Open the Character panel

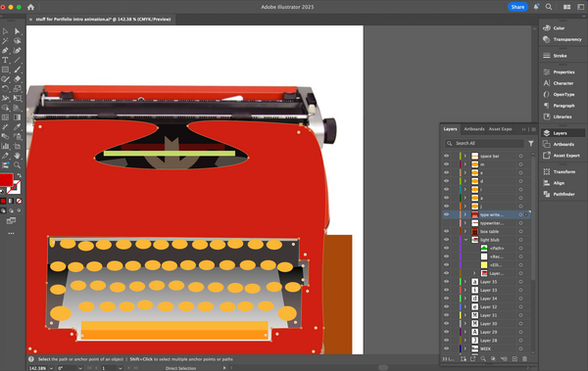(x=563, y=83)
